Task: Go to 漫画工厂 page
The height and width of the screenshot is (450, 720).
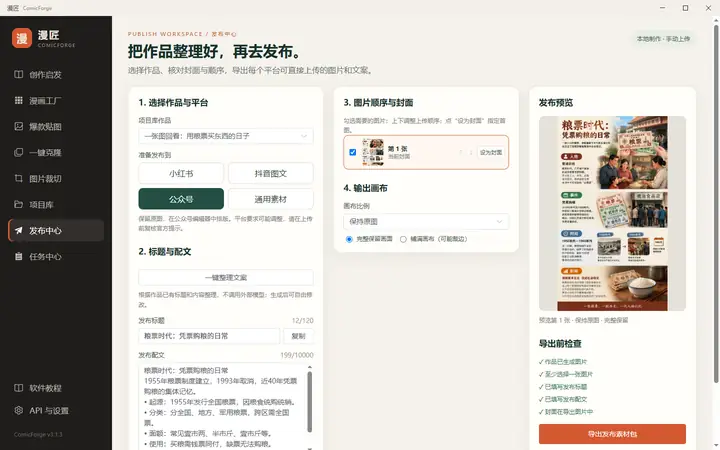Action: coord(56,100)
